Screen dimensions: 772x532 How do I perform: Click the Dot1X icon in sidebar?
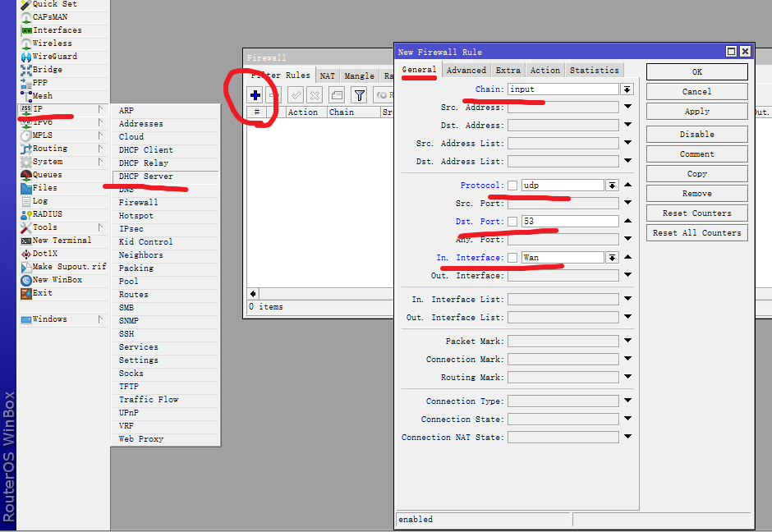pyautogui.click(x=26, y=254)
